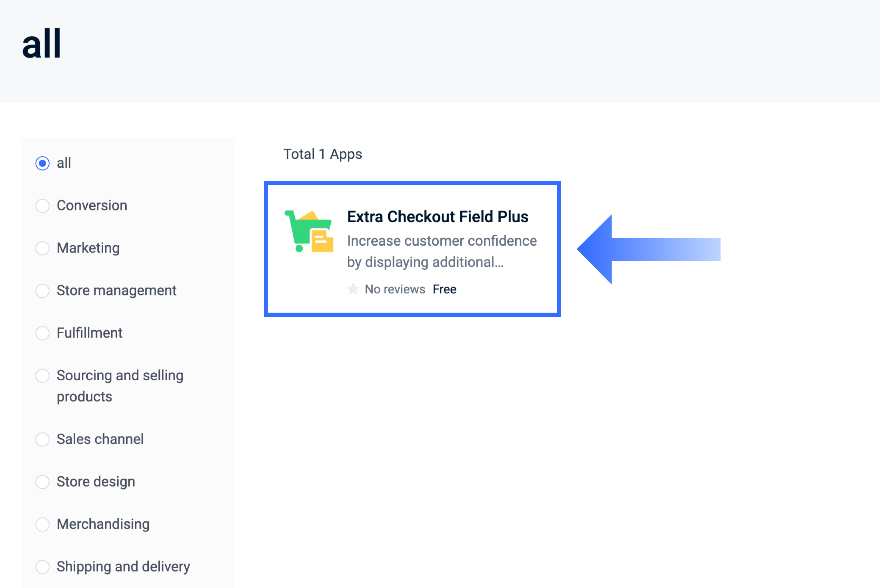Choose the Store management radio option
Screen dimensions: 880x588
pyautogui.click(x=42, y=291)
